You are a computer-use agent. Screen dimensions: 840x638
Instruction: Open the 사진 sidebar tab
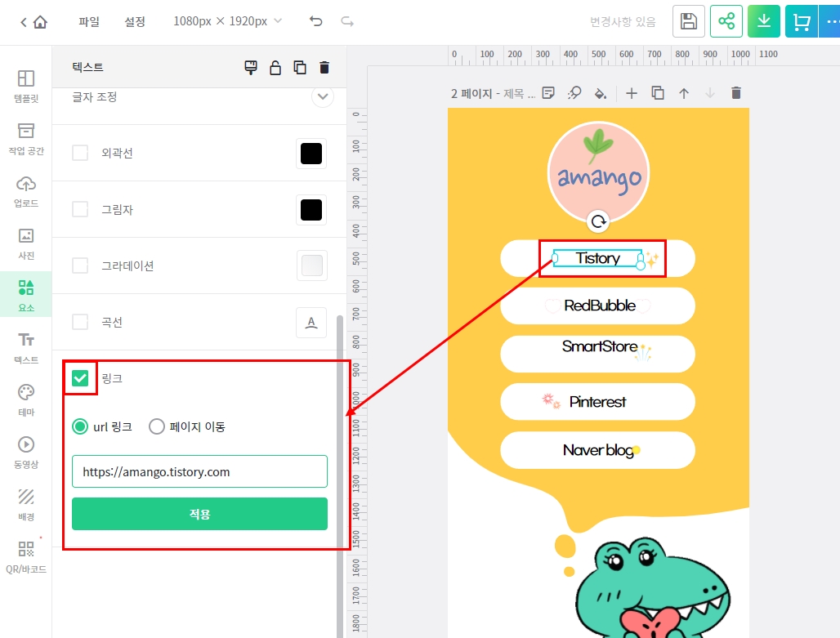pyautogui.click(x=25, y=243)
